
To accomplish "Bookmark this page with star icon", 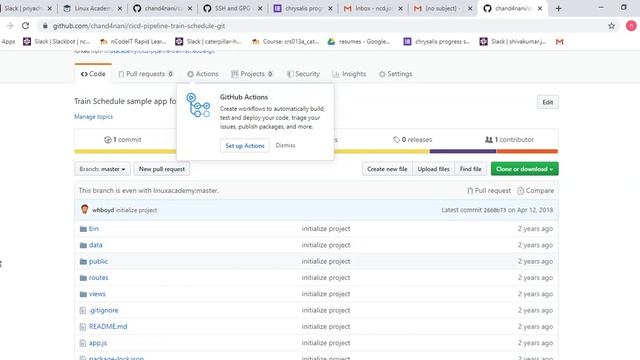I will click(x=611, y=26).
